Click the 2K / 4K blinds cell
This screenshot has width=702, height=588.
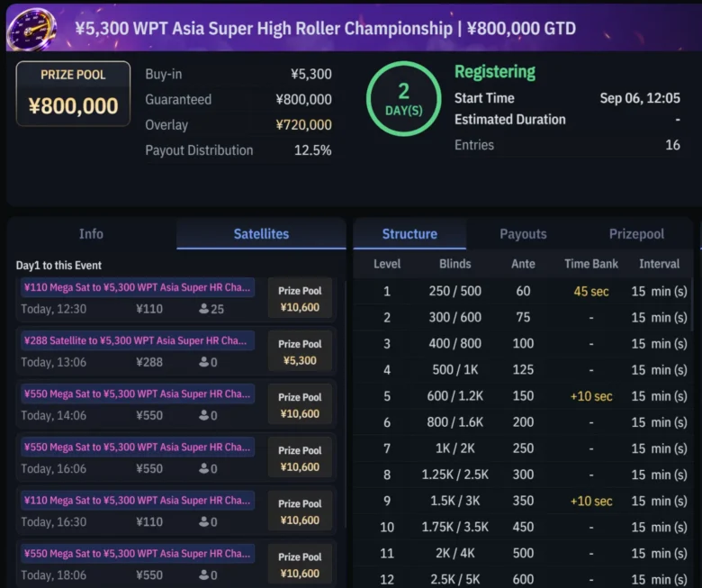point(454,553)
